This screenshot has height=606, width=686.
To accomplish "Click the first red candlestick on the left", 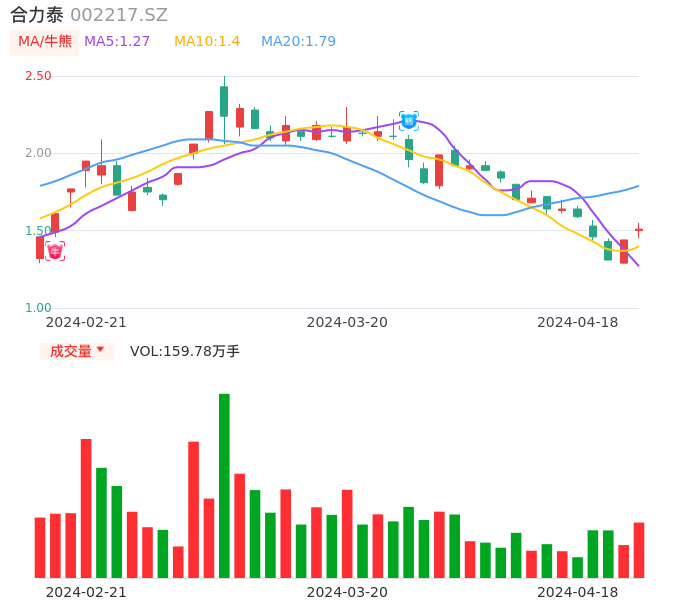I will pos(40,247).
